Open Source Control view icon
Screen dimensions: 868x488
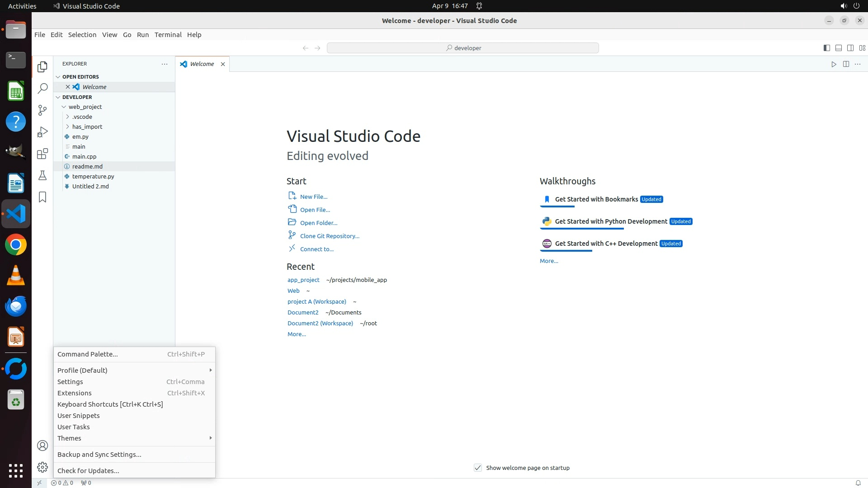(x=42, y=110)
